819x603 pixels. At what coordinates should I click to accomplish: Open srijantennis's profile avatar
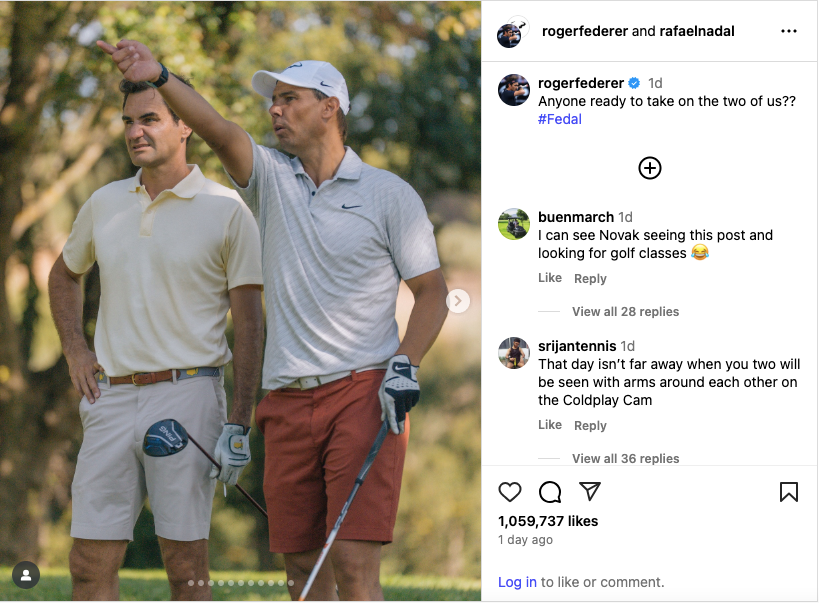(514, 353)
